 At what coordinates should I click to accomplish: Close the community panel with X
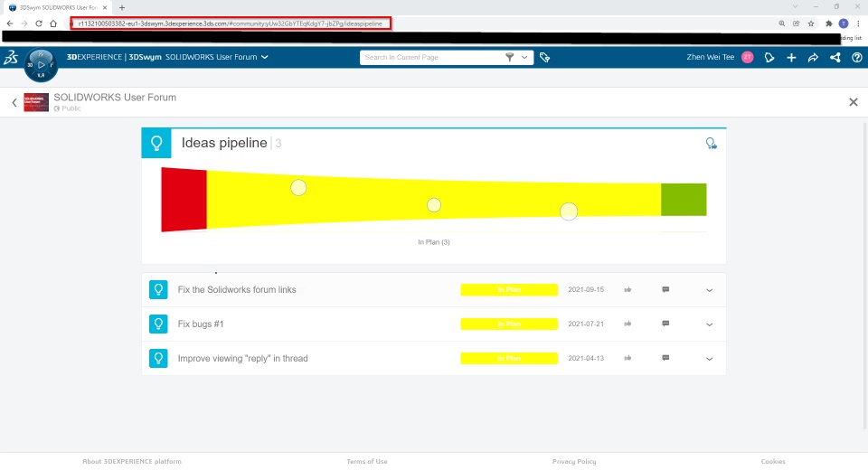point(853,102)
